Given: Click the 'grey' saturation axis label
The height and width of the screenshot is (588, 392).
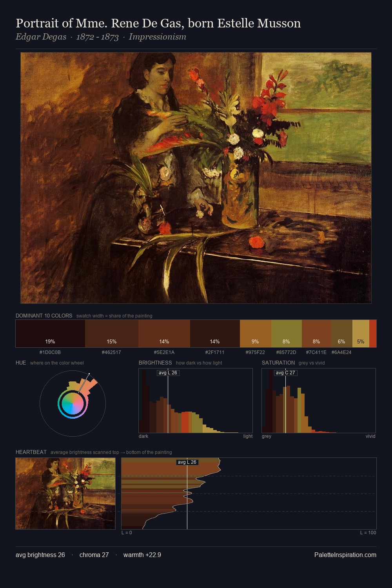Looking at the screenshot, I should click(267, 436).
